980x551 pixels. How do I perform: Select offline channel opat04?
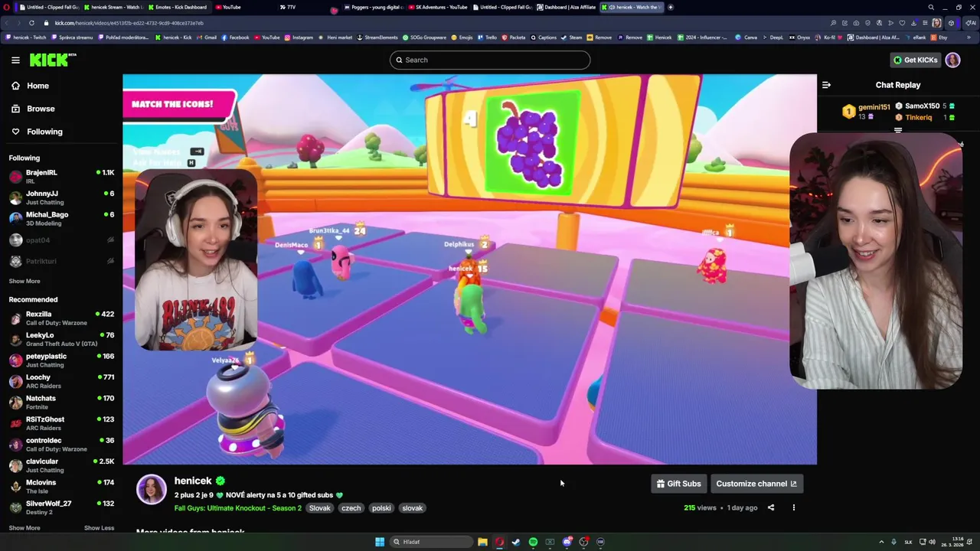point(61,240)
